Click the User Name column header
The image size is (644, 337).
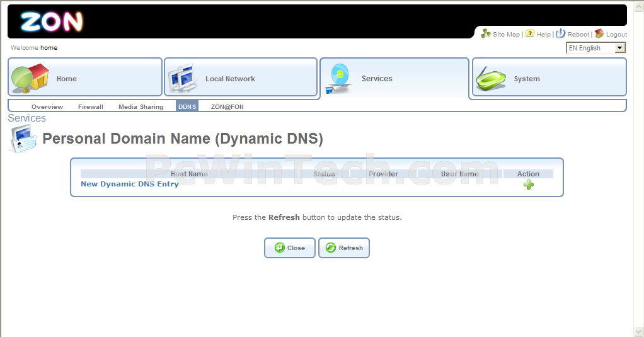point(459,174)
